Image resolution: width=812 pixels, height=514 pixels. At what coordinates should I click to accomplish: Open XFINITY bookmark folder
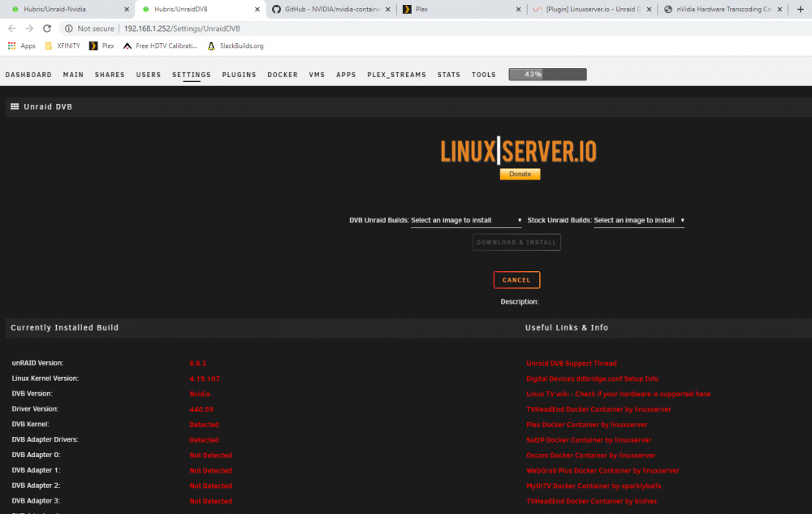pos(63,46)
